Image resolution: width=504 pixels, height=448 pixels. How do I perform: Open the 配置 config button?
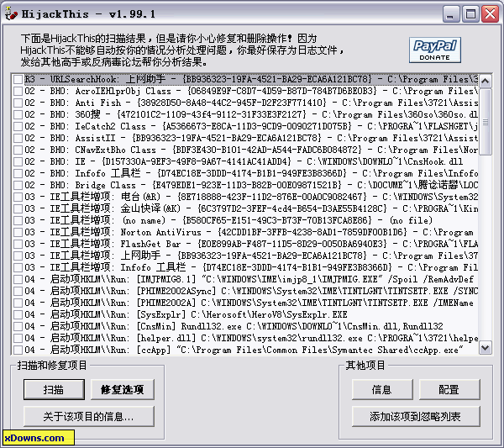[x=449, y=389]
